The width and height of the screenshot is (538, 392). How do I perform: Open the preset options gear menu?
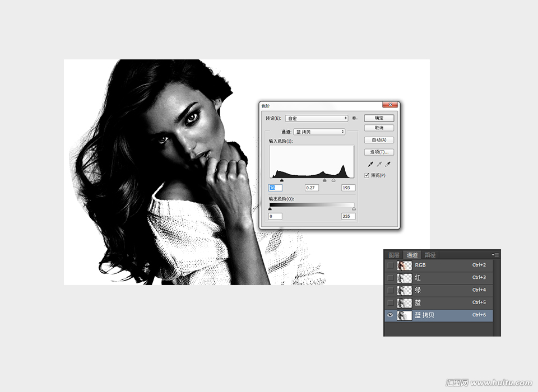tap(354, 118)
